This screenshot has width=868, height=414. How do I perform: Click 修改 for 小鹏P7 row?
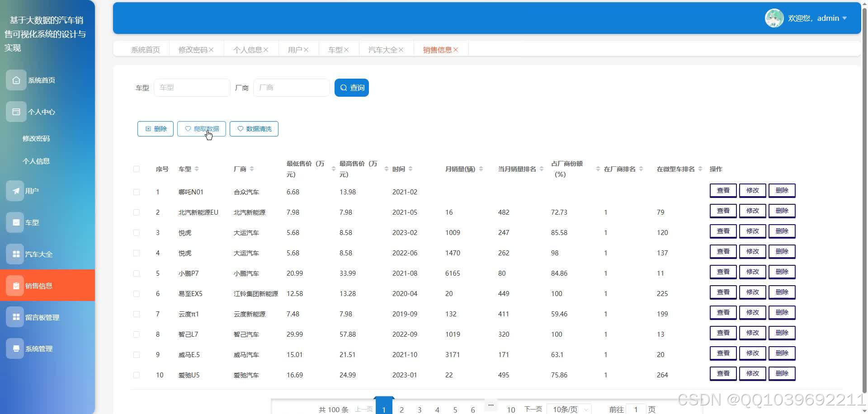(753, 272)
